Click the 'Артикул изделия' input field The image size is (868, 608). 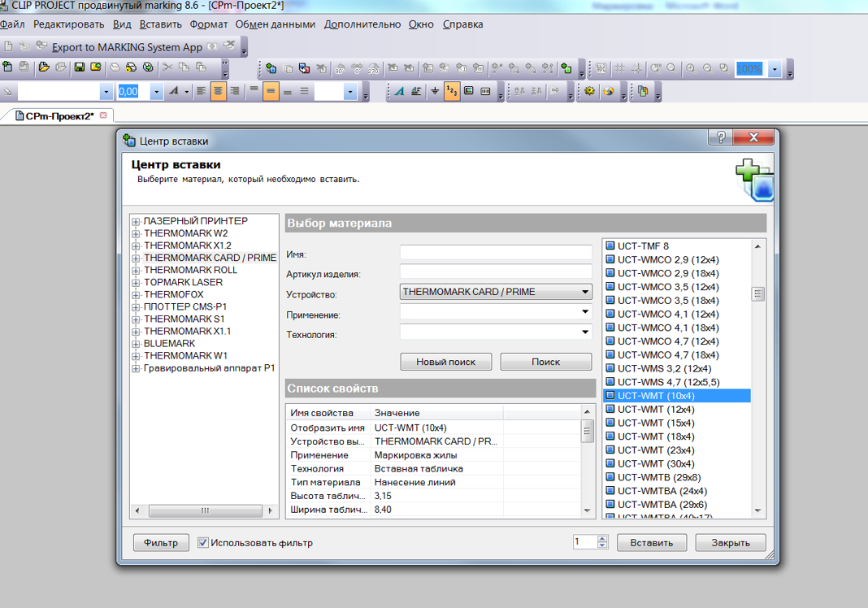pos(496,271)
